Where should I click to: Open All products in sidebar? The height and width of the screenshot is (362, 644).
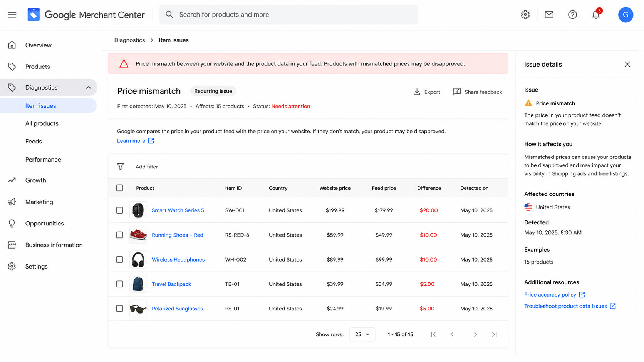[42, 123]
